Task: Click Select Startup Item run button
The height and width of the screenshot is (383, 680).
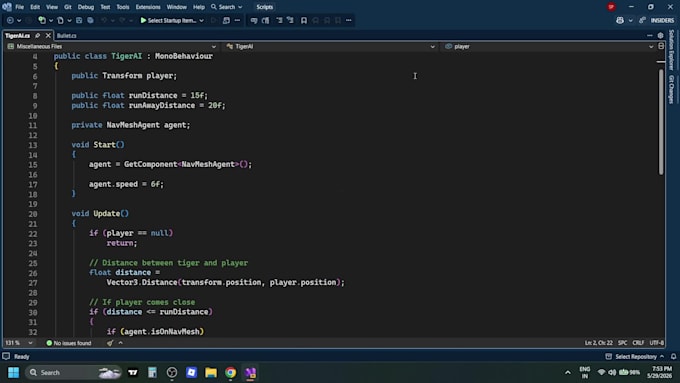Action: pos(168,20)
